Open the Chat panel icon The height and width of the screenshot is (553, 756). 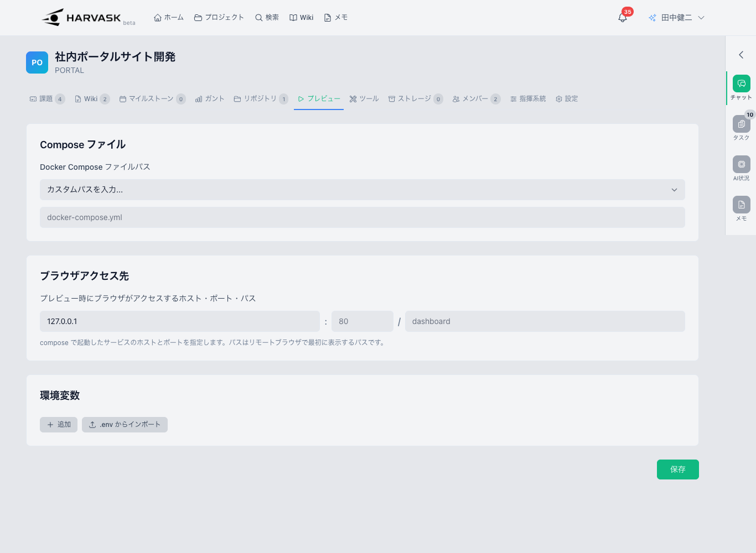pyautogui.click(x=741, y=84)
